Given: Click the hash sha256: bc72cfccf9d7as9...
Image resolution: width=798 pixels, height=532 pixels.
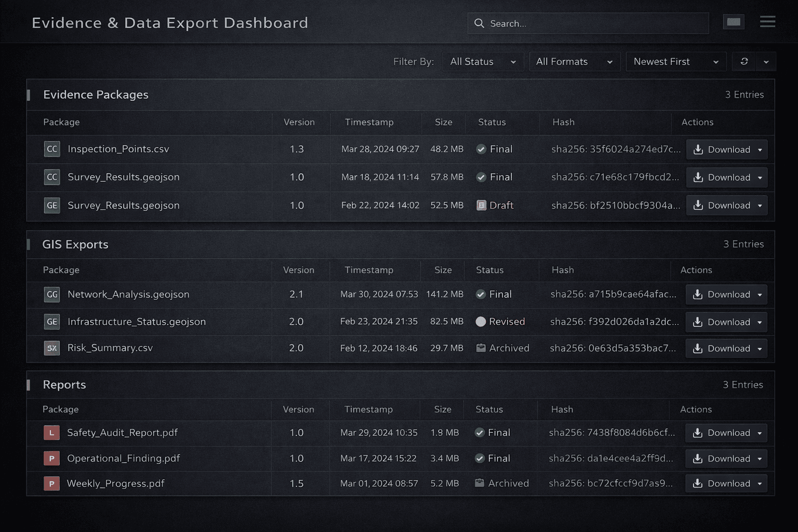Looking at the screenshot, I should point(611,483).
